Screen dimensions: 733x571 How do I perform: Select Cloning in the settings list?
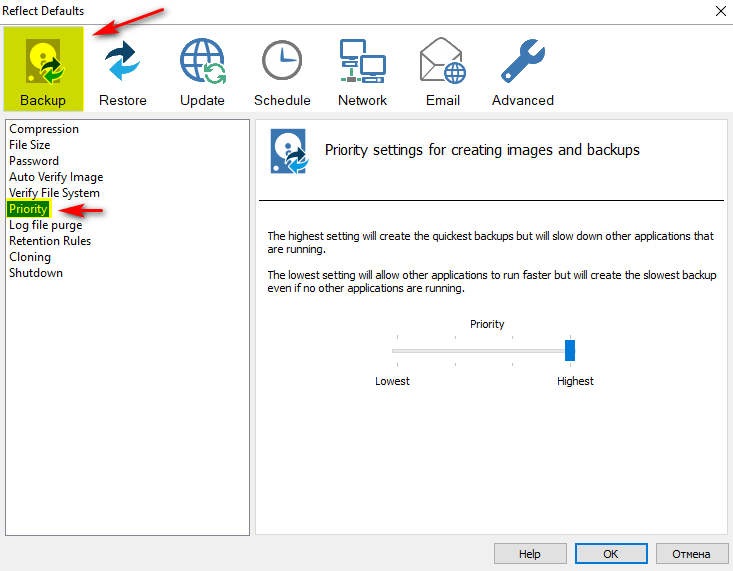click(30, 257)
